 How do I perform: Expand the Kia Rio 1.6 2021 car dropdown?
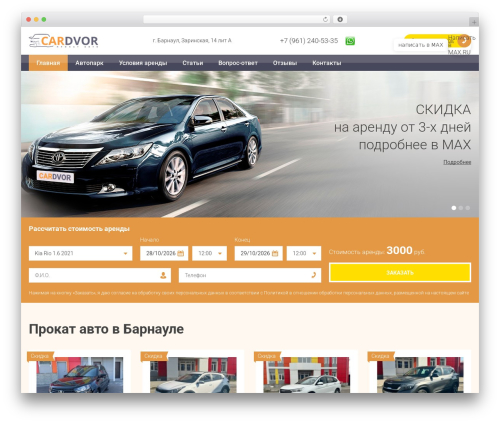80,253
